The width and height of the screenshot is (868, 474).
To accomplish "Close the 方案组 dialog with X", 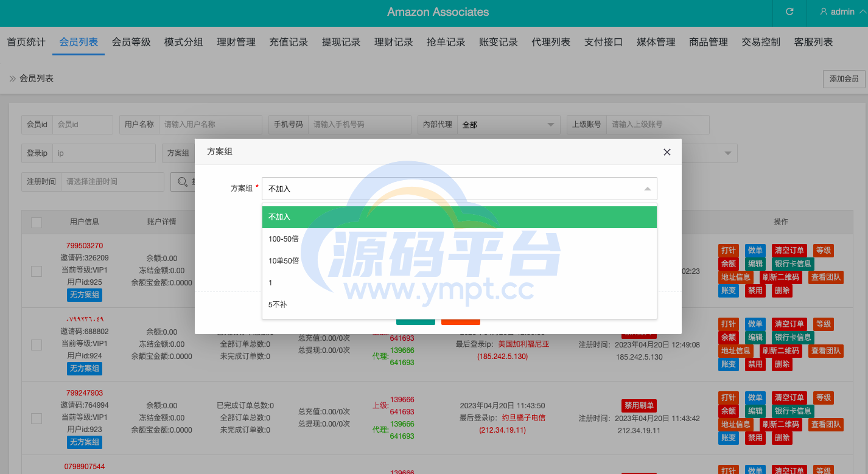I will [667, 152].
